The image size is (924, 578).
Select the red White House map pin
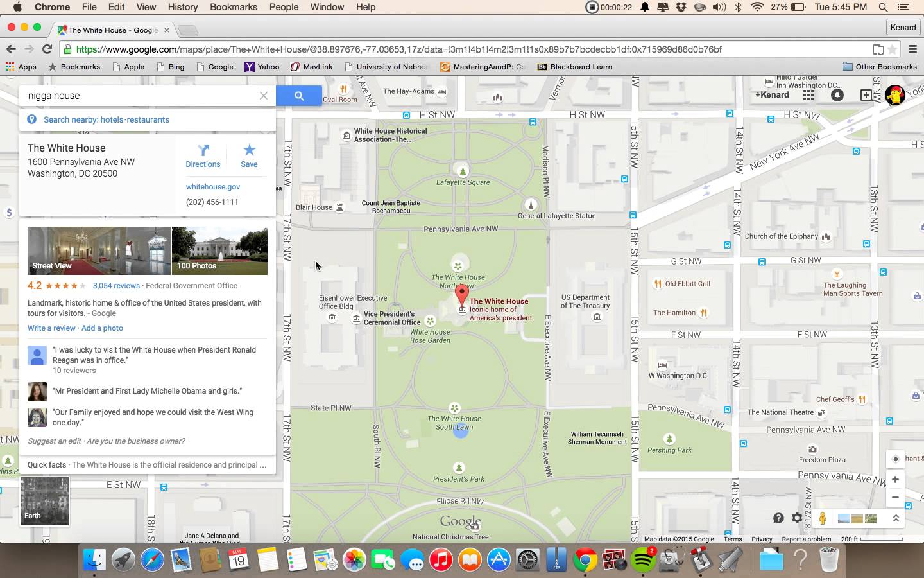[x=461, y=296]
